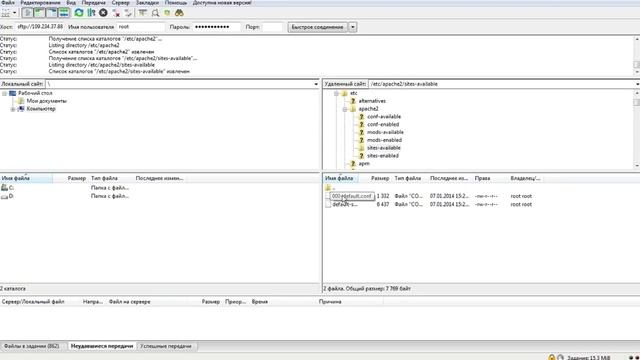Click the Доступна новая версия! menu item
Screen dimensions: 640x360
(222, 2)
